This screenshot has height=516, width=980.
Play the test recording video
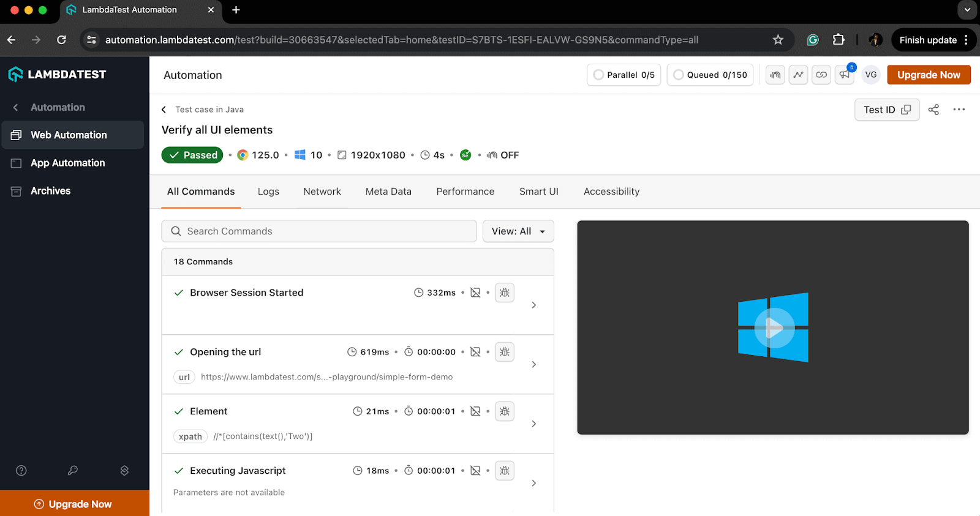(773, 328)
